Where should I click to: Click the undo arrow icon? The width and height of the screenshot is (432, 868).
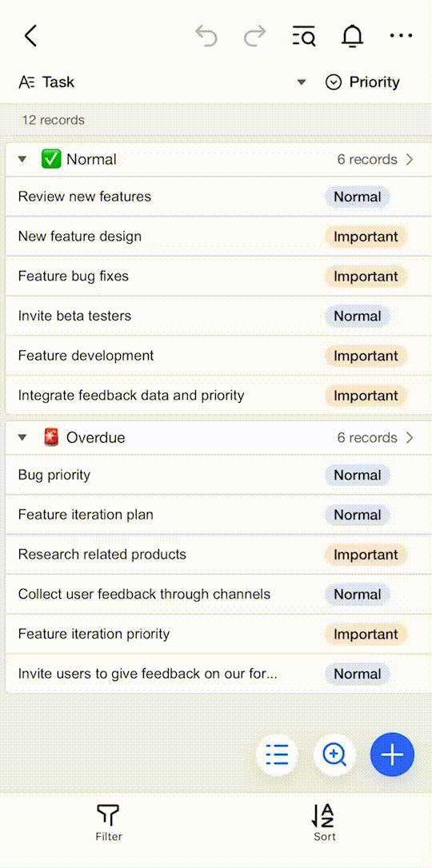click(x=206, y=36)
